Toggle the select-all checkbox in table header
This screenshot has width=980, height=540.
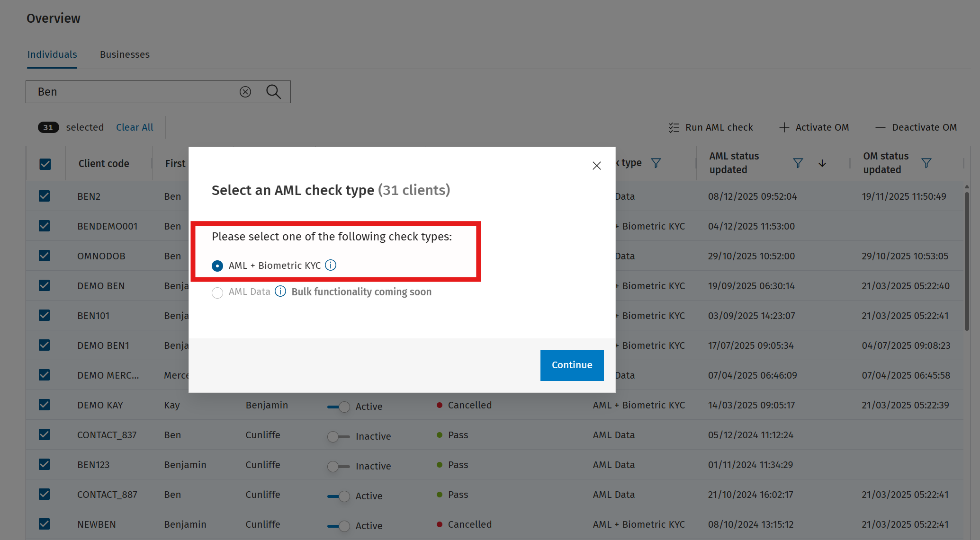pos(45,164)
